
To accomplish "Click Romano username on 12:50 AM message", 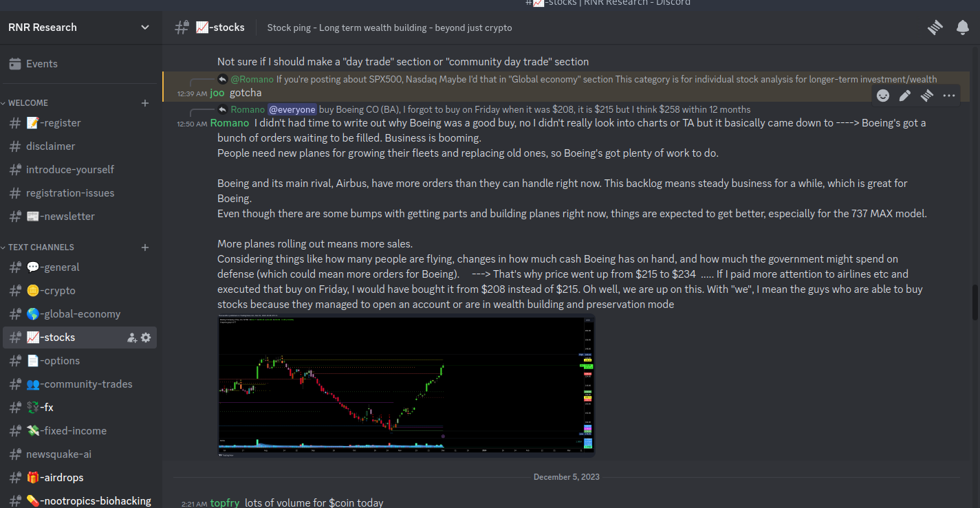I will tap(229, 123).
